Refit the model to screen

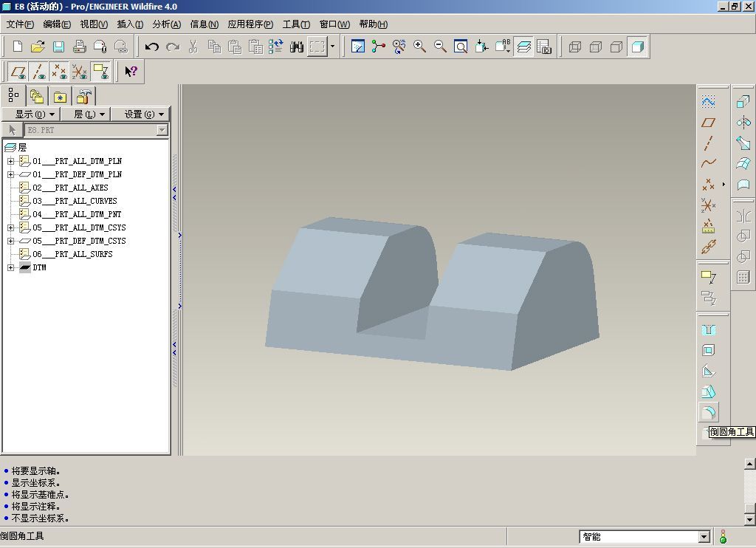(461, 47)
